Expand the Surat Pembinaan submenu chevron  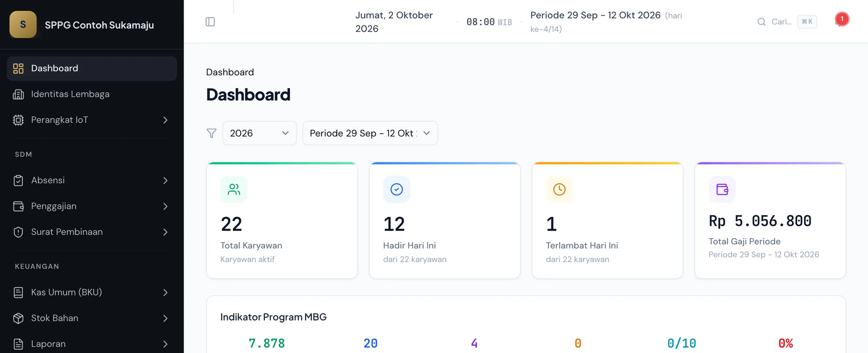point(165,232)
